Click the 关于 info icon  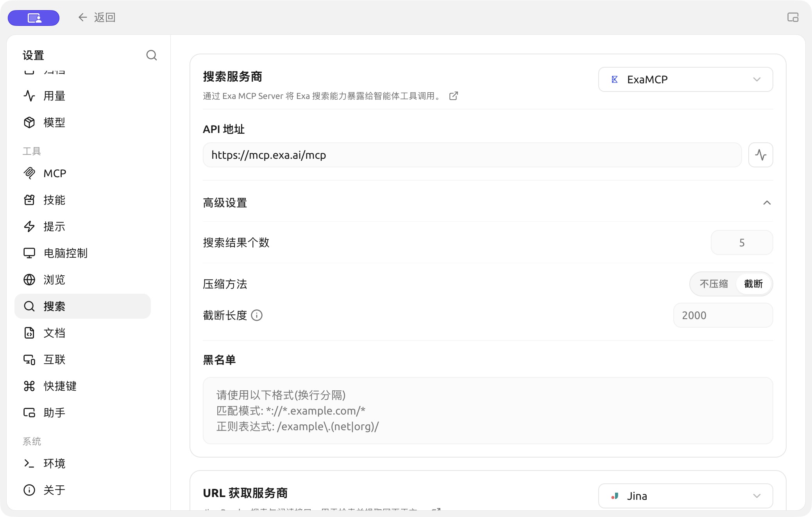(x=29, y=490)
